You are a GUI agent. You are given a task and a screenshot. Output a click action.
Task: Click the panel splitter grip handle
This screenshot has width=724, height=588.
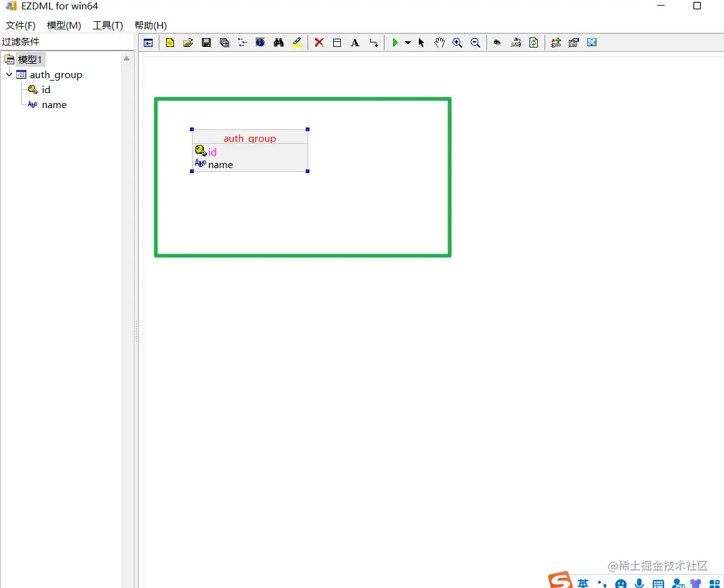(x=136, y=332)
